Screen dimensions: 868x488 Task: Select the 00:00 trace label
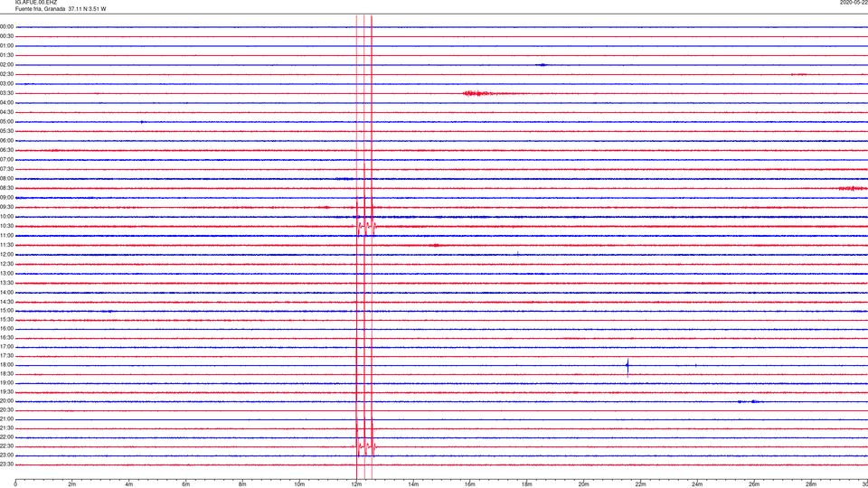coord(7,26)
